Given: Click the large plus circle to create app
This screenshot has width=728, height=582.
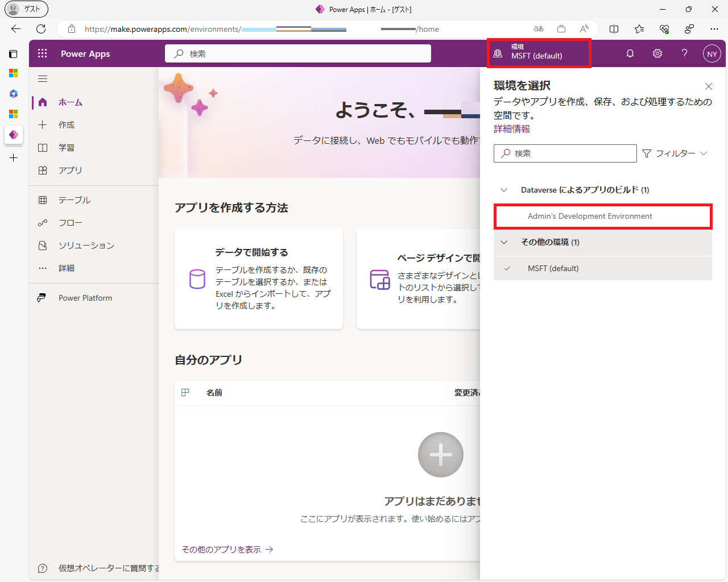Looking at the screenshot, I should coord(441,455).
